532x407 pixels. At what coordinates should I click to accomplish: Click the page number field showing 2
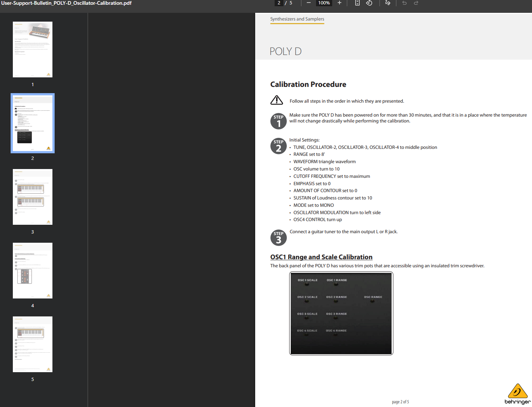(x=279, y=3)
